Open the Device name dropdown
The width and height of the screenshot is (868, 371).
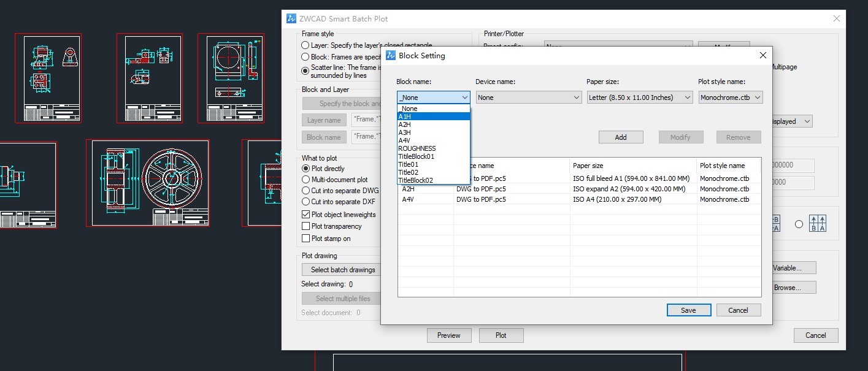point(528,98)
